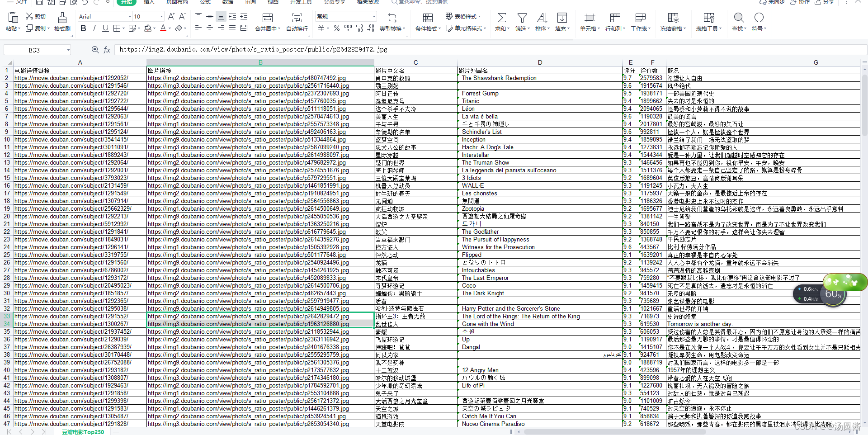Click the Auto Wrap (自动换行) icon
Image resolution: width=868 pixels, height=435 pixels.
(x=297, y=18)
